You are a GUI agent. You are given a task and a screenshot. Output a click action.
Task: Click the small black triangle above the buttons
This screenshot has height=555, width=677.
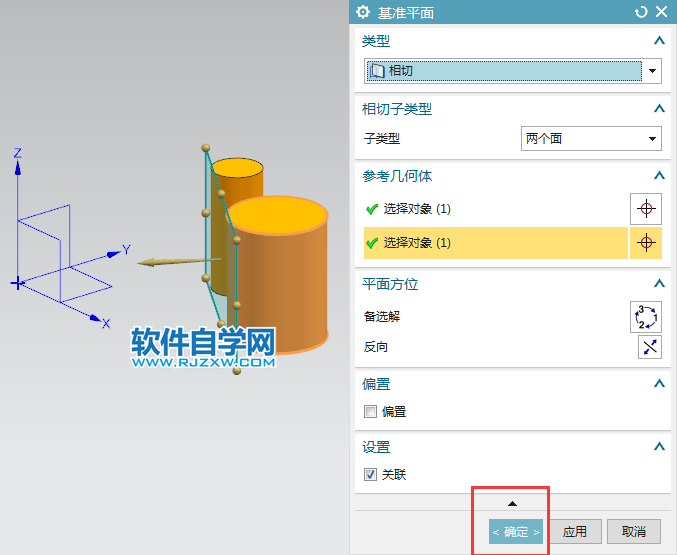pyautogui.click(x=512, y=504)
